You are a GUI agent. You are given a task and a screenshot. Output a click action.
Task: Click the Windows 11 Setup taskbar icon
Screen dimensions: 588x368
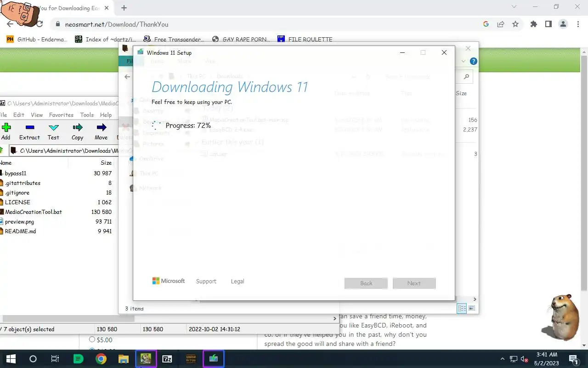click(213, 359)
